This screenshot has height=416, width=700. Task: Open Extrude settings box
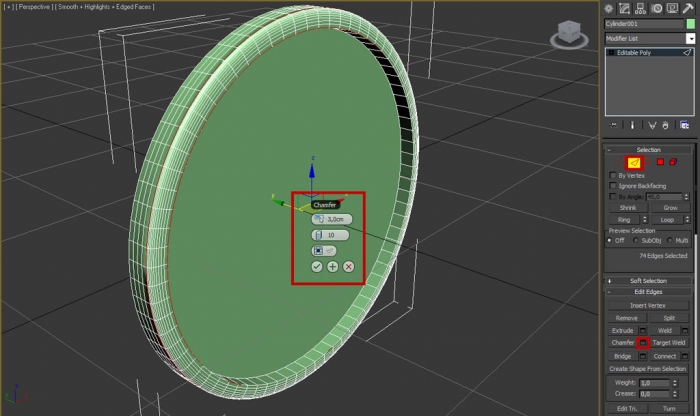pyautogui.click(x=643, y=331)
